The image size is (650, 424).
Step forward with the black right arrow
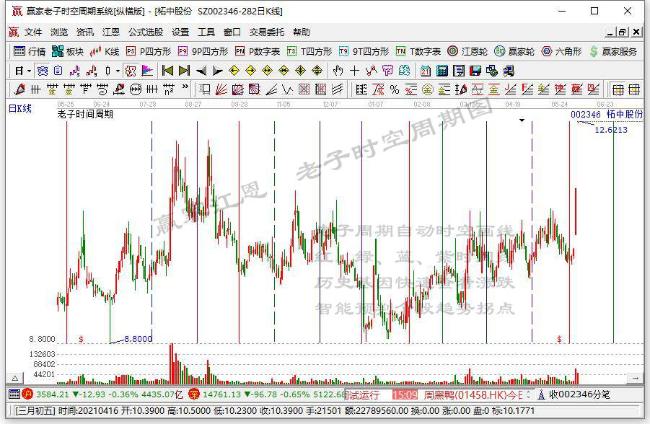217,71
